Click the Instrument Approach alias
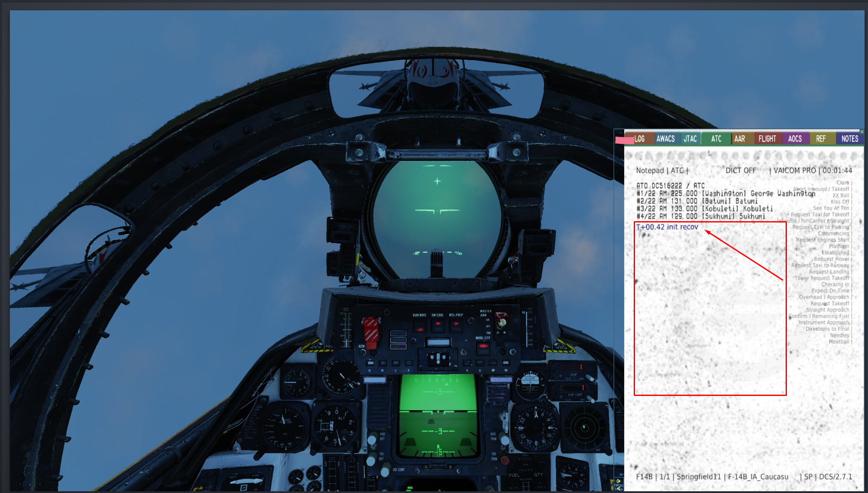868x493 pixels. coord(824,323)
